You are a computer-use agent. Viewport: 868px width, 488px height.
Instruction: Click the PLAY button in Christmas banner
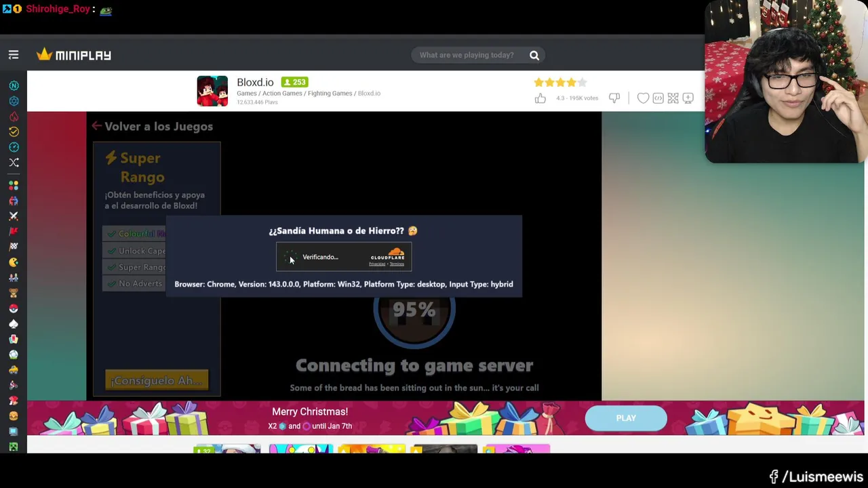coord(626,418)
